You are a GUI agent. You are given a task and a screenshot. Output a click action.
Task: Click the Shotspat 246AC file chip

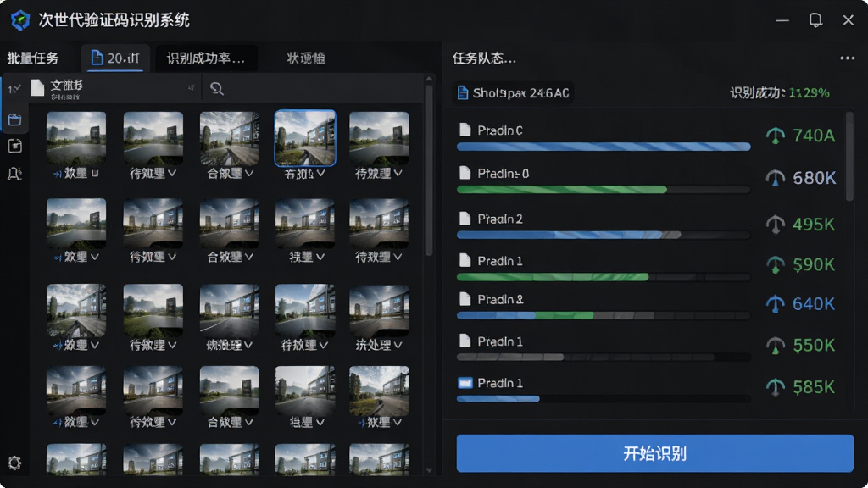pos(513,92)
